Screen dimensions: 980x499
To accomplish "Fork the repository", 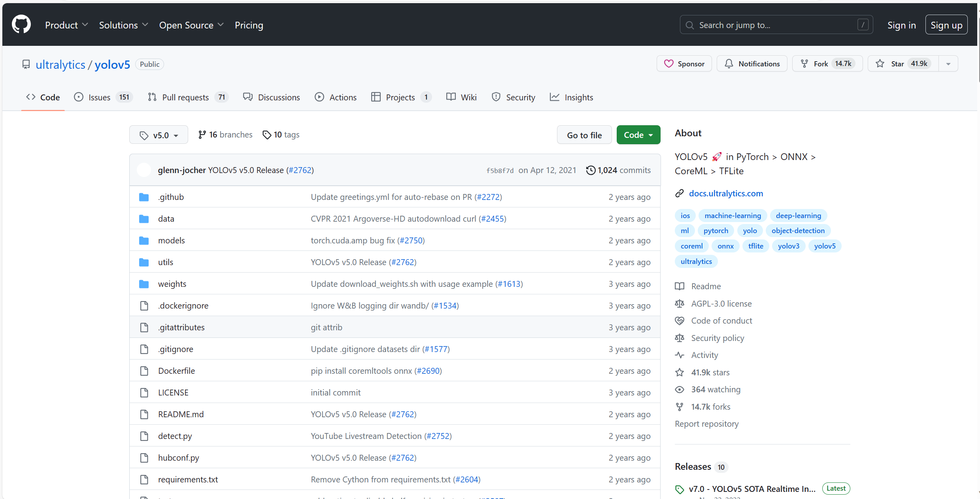I will coord(827,64).
